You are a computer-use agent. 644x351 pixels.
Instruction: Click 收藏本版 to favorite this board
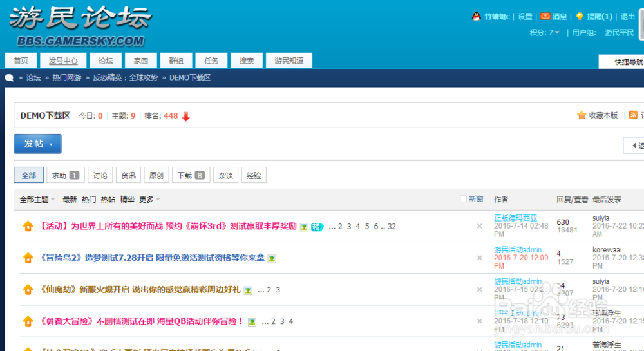(x=603, y=115)
